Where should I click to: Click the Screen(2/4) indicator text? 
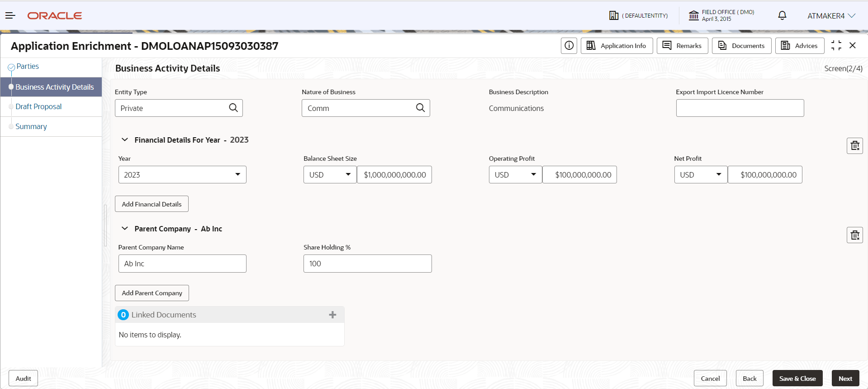[843, 68]
